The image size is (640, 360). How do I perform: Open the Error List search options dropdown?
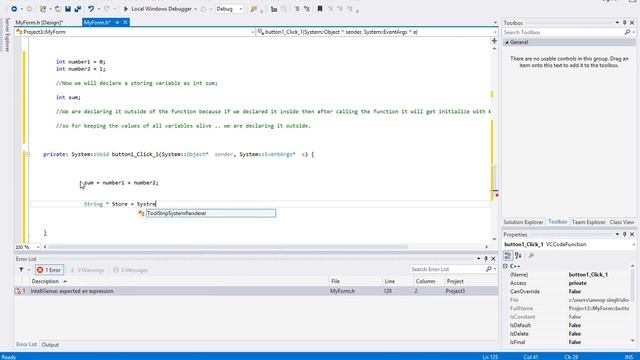pyautogui.click(x=495, y=269)
